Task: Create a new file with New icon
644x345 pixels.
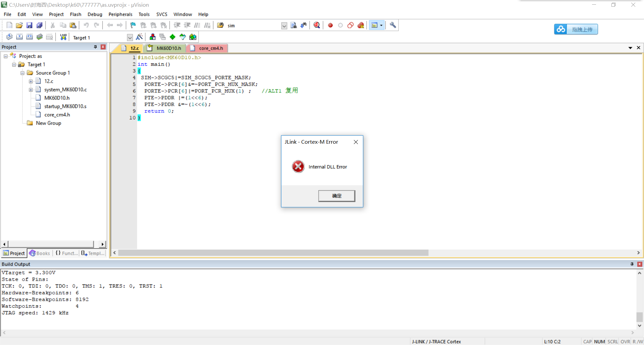Action: 9,25
